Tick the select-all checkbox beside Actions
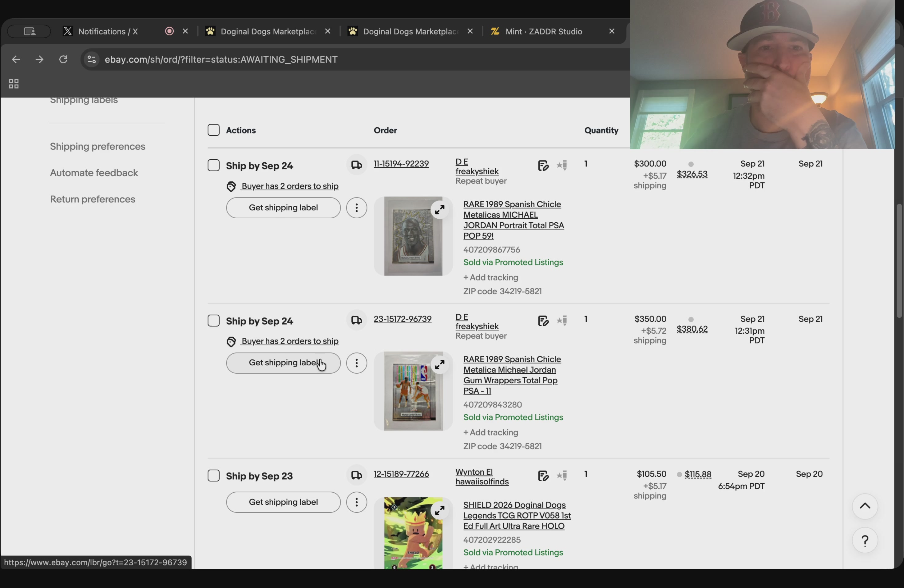The image size is (904, 588). click(213, 130)
